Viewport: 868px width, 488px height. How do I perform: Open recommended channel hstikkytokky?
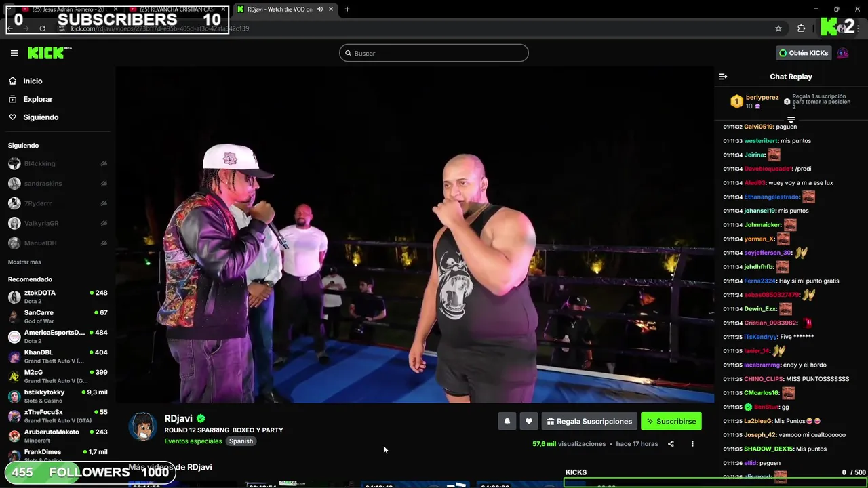coord(58,396)
